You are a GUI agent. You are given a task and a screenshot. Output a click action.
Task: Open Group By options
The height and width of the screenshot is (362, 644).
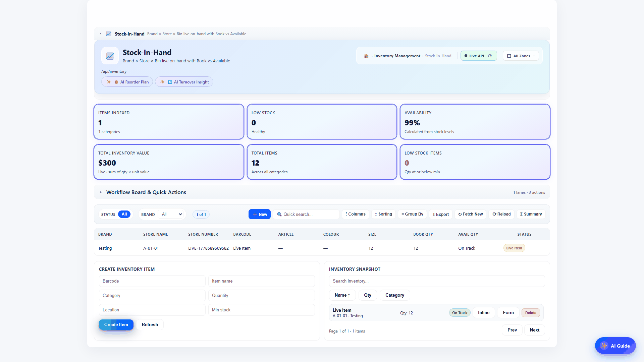[x=413, y=214]
